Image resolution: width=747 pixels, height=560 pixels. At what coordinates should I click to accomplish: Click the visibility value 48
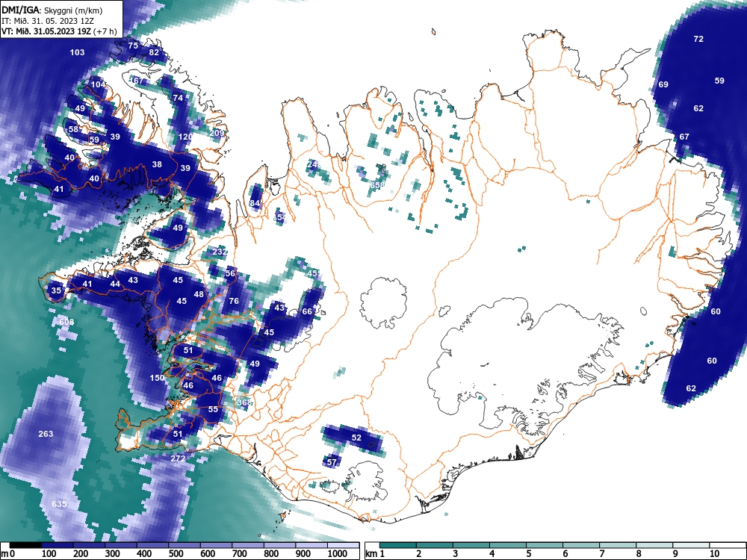click(x=199, y=294)
